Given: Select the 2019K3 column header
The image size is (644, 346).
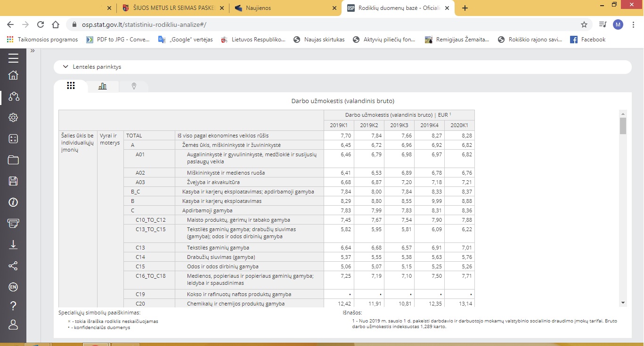Looking at the screenshot, I should [399, 126].
